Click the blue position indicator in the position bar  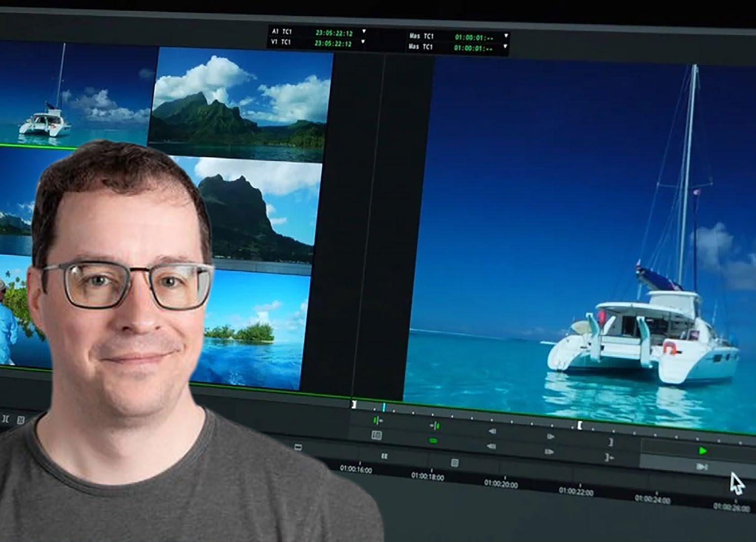click(x=384, y=407)
